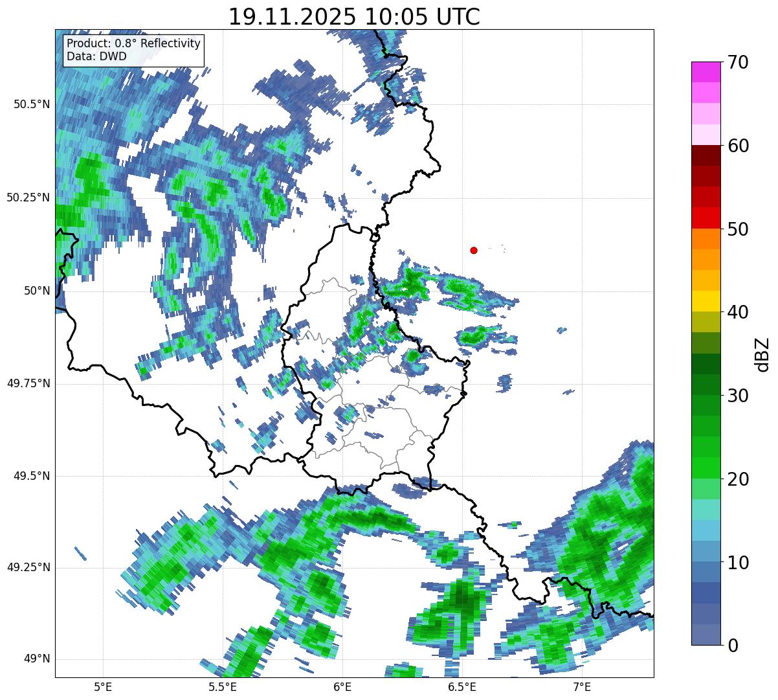Click the 'Data: DWD' label
The image size is (778, 700).
[96, 56]
